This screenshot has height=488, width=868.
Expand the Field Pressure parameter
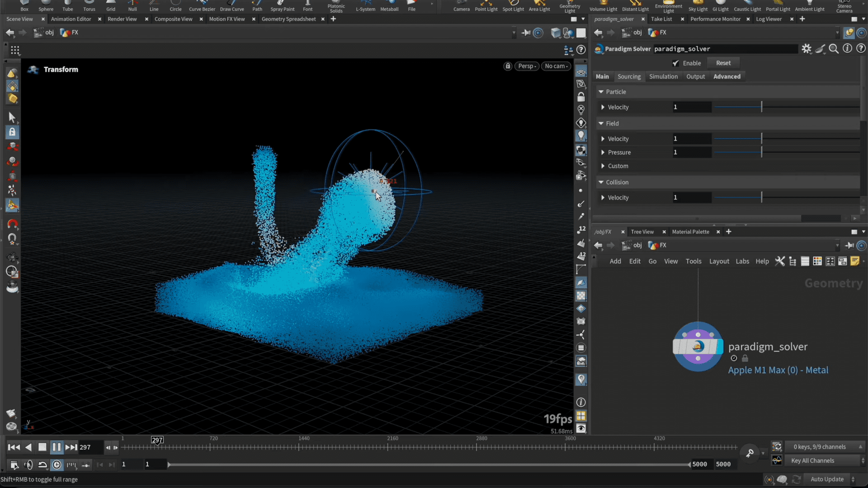tap(603, 153)
